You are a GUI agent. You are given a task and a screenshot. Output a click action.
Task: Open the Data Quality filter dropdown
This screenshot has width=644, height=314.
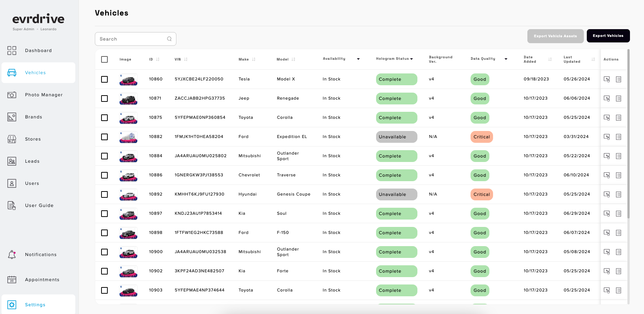tap(506, 59)
